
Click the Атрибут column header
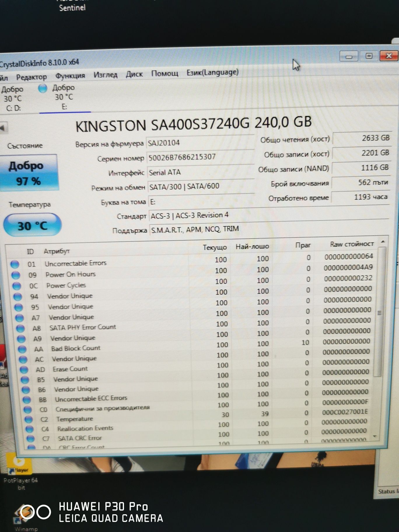click(57, 251)
